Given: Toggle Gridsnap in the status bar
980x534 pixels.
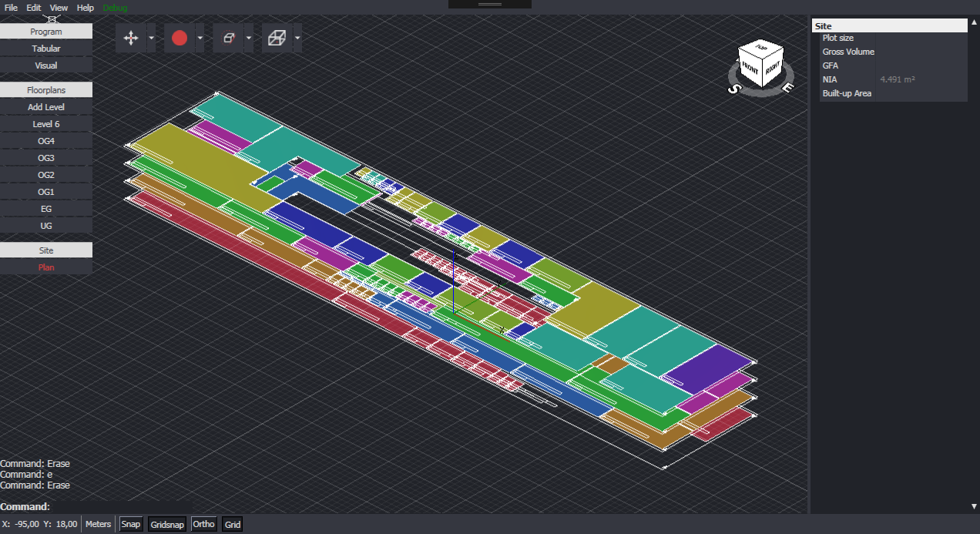Looking at the screenshot, I should pyautogui.click(x=167, y=524).
